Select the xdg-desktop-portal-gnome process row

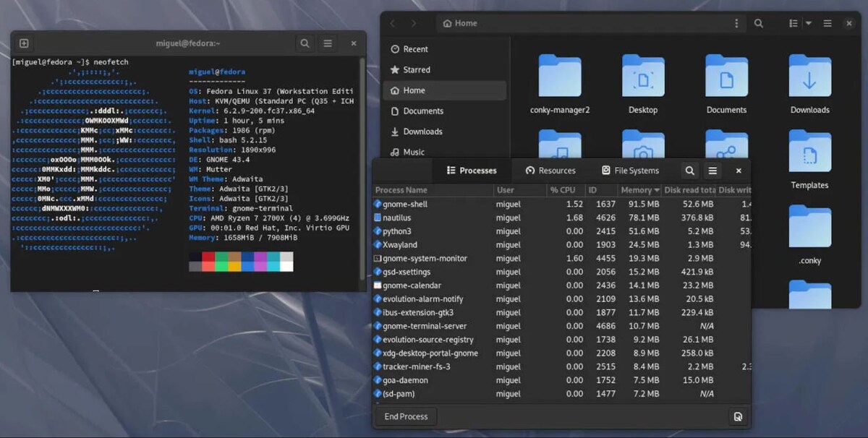point(562,353)
